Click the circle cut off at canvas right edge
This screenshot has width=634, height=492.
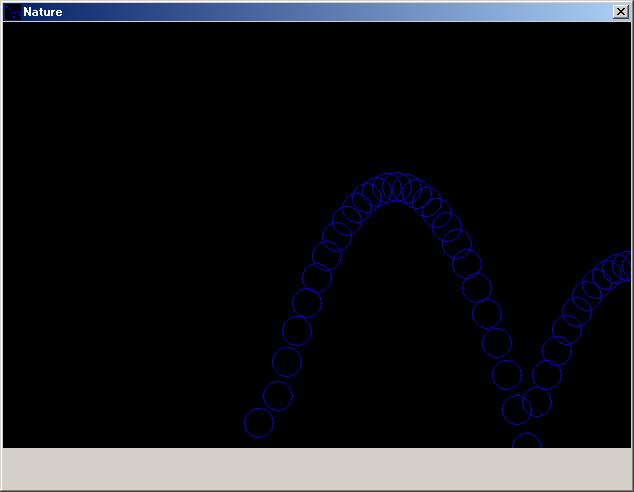pos(625,265)
